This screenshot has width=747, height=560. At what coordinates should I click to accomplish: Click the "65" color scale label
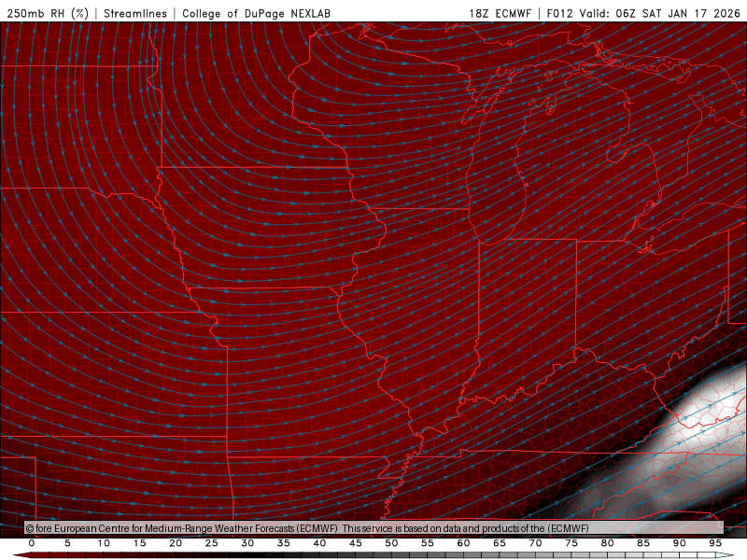(500, 543)
